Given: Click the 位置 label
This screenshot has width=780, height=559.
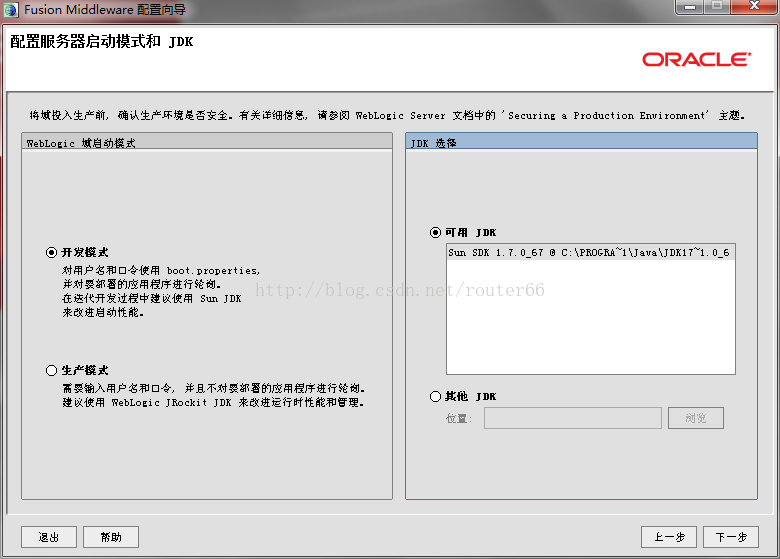Looking at the screenshot, I should [x=459, y=419].
